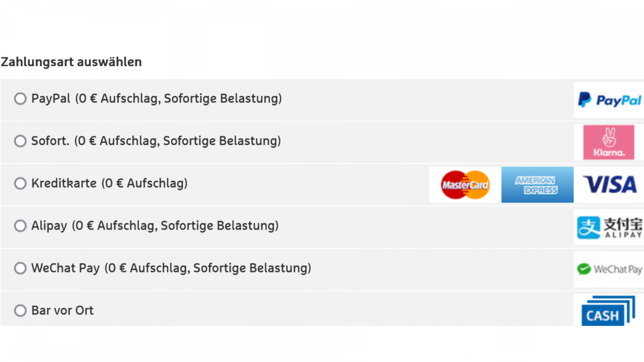This screenshot has height=362, width=644.
Task: Click the Alipay logo icon
Action: coord(609,227)
